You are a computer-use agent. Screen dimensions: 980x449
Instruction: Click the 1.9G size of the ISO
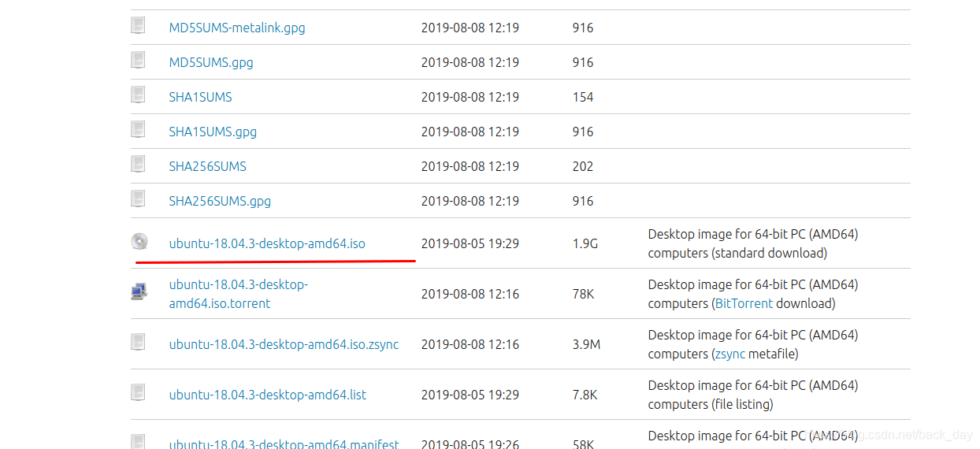[x=585, y=243]
